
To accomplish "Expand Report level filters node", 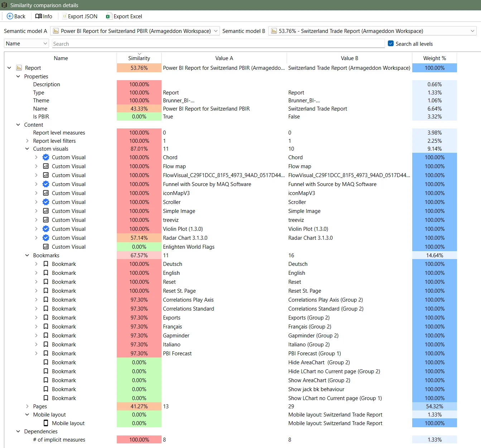I will point(27,141).
